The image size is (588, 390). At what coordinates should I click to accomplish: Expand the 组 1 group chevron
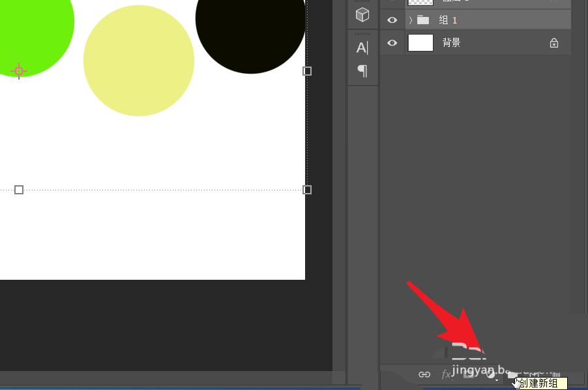[x=411, y=20]
